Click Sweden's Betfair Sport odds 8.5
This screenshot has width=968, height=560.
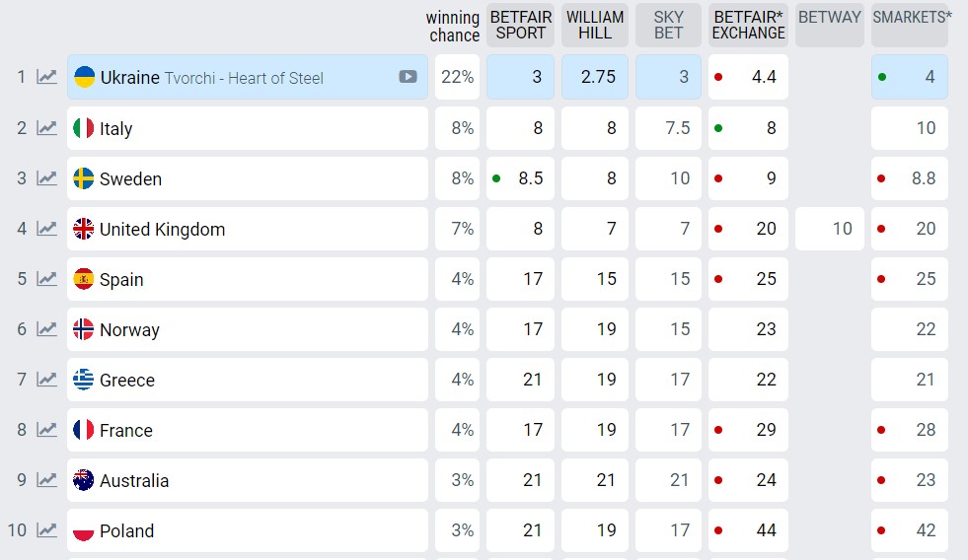click(520, 178)
